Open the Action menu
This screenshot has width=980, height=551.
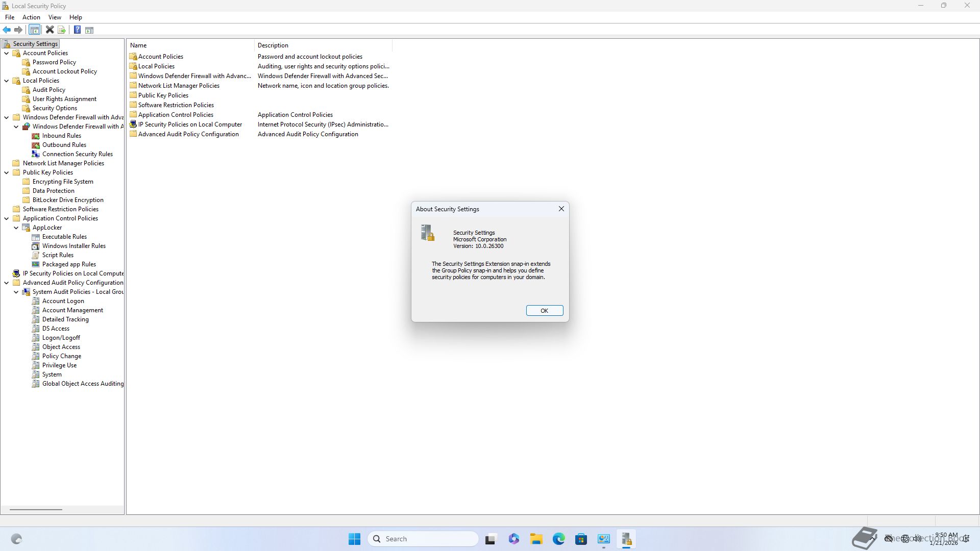[31, 17]
